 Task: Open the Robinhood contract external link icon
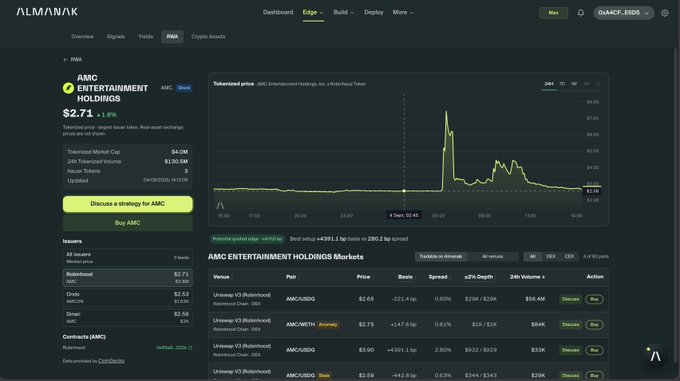click(x=190, y=348)
